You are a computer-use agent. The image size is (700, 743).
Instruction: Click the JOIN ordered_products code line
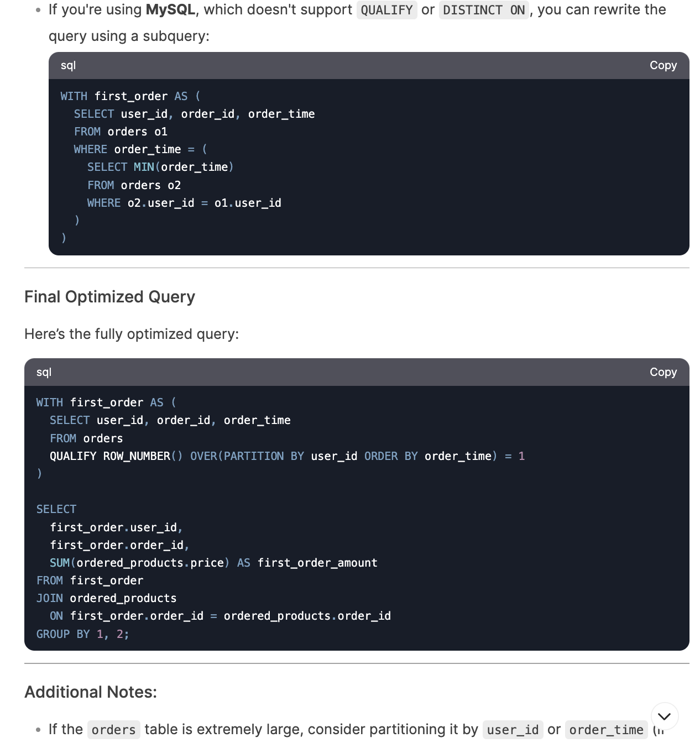pyautogui.click(x=106, y=598)
